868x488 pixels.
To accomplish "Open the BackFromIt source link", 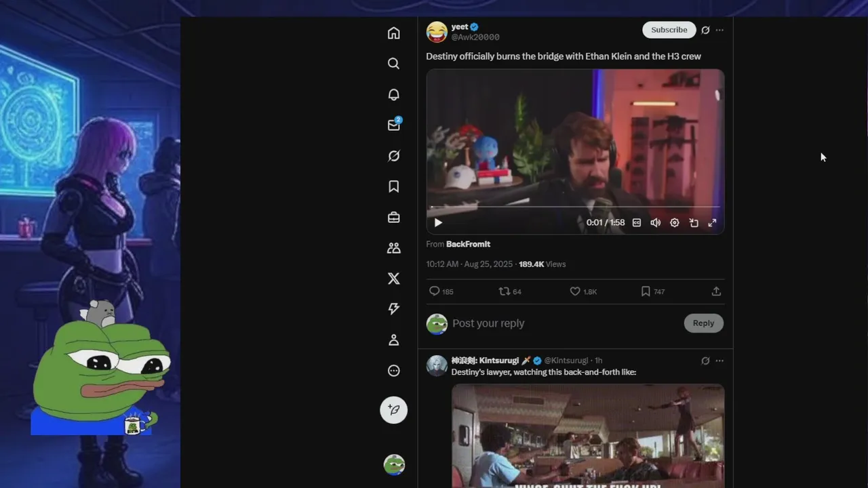I will (x=468, y=244).
